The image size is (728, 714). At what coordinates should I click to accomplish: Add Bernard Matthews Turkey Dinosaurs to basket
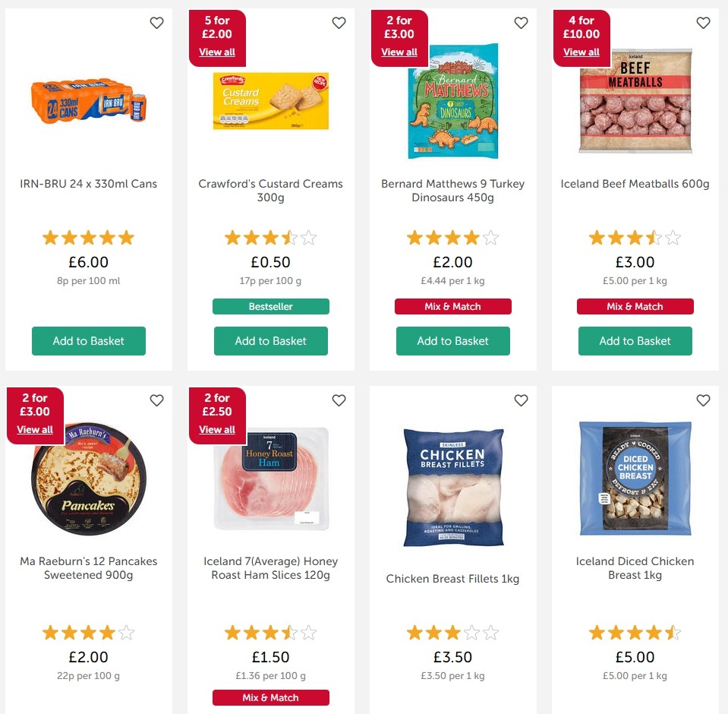pyautogui.click(x=452, y=341)
